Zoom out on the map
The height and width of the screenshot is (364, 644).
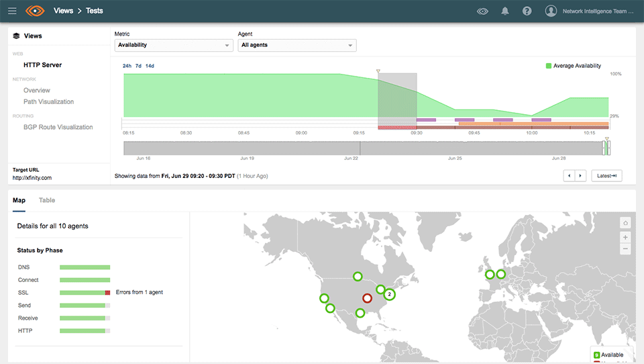tap(625, 249)
